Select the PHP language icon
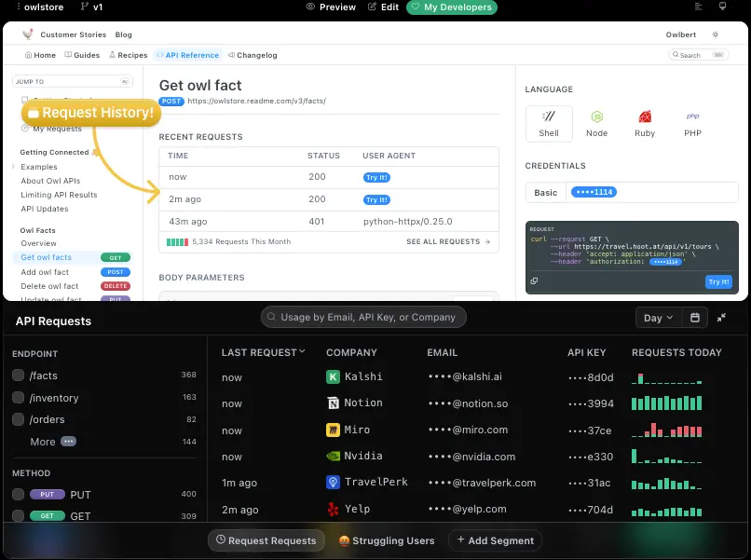 [692, 124]
